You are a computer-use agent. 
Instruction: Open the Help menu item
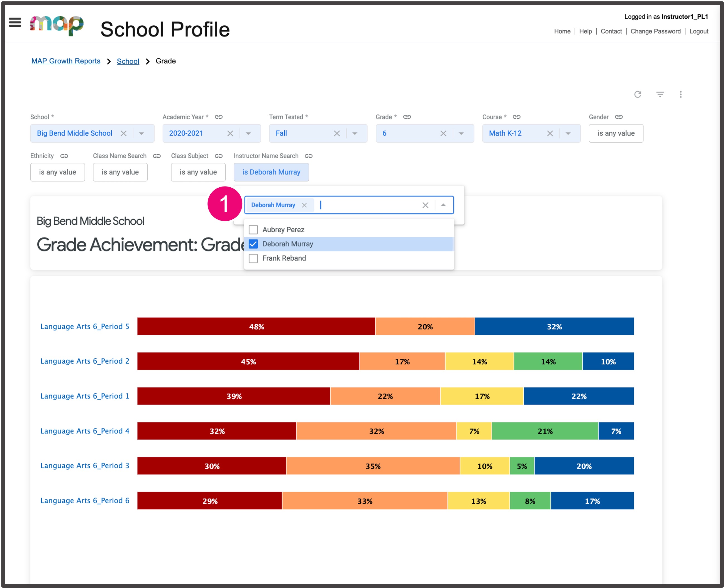(x=585, y=31)
